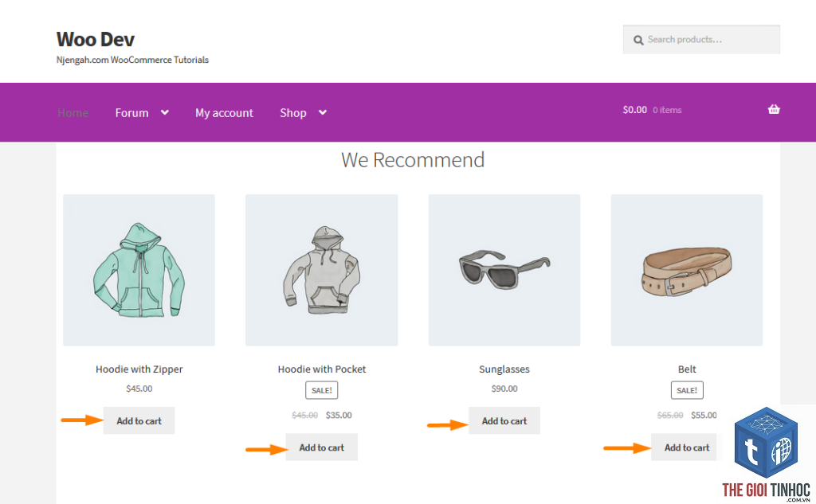816x504 pixels.
Task: Open Sunglasses product image
Action: pyautogui.click(x=504, y=270)
